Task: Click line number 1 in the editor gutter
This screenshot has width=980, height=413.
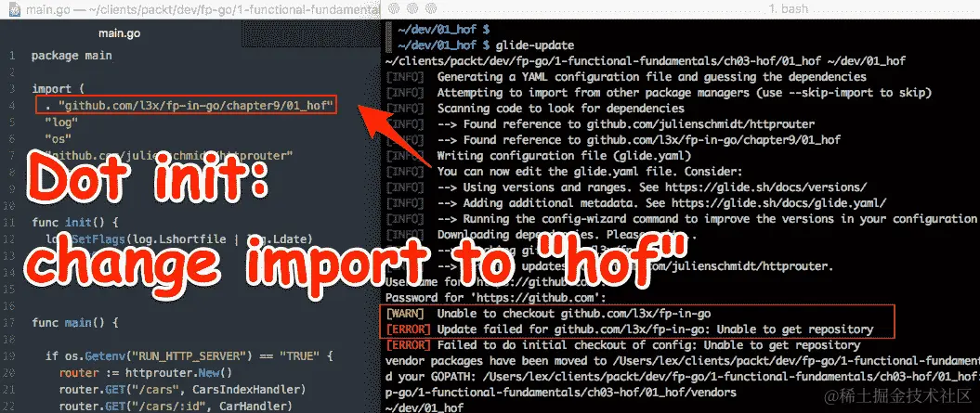Action: [x=12, y=56]
